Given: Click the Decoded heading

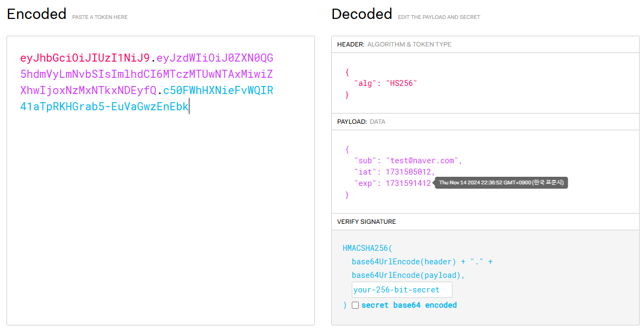Looking at the screenshot, I should 362,14.
